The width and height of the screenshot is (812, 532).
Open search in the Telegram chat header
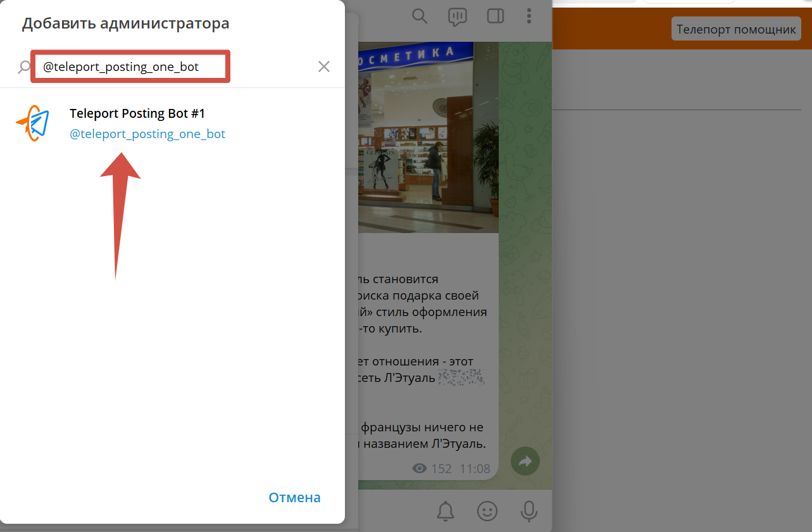pos(420,16)
